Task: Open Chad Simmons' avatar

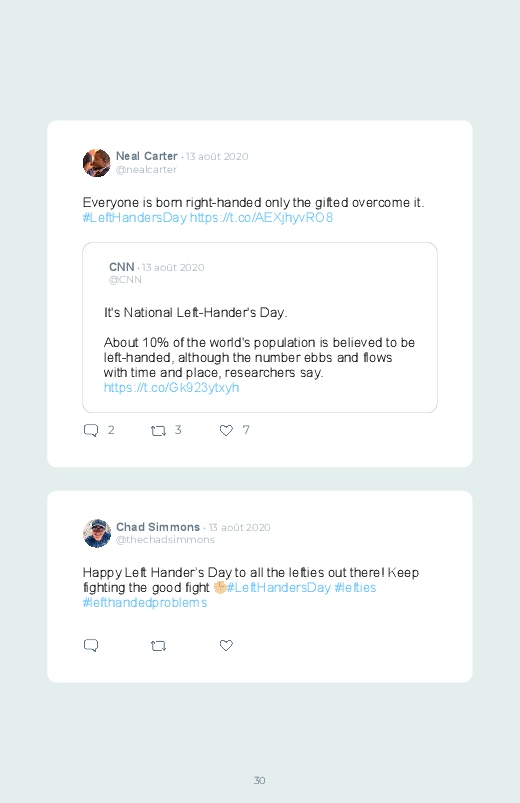Action: [96, 533]
